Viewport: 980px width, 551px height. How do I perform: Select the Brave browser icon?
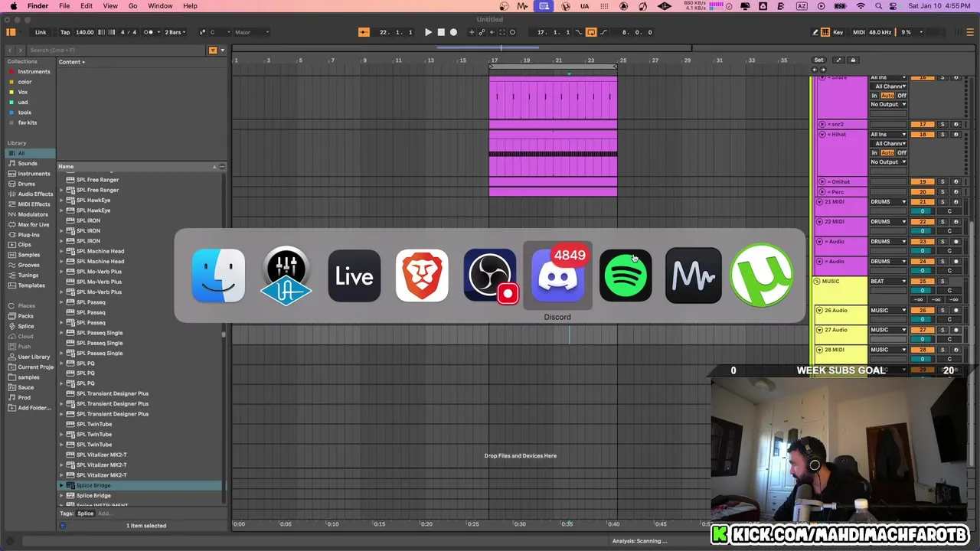(x=422, y=275)
